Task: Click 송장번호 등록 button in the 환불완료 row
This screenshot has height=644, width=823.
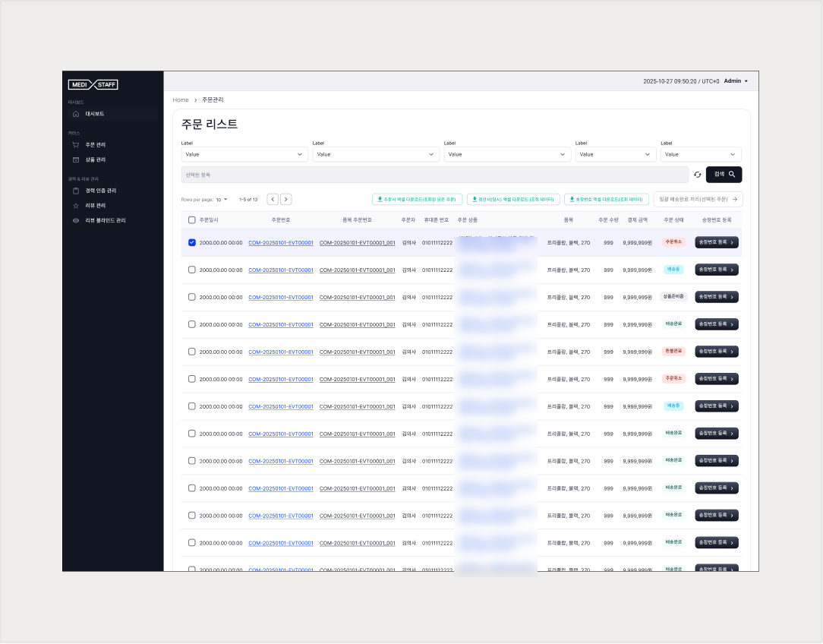Action: tap(717, 352)
